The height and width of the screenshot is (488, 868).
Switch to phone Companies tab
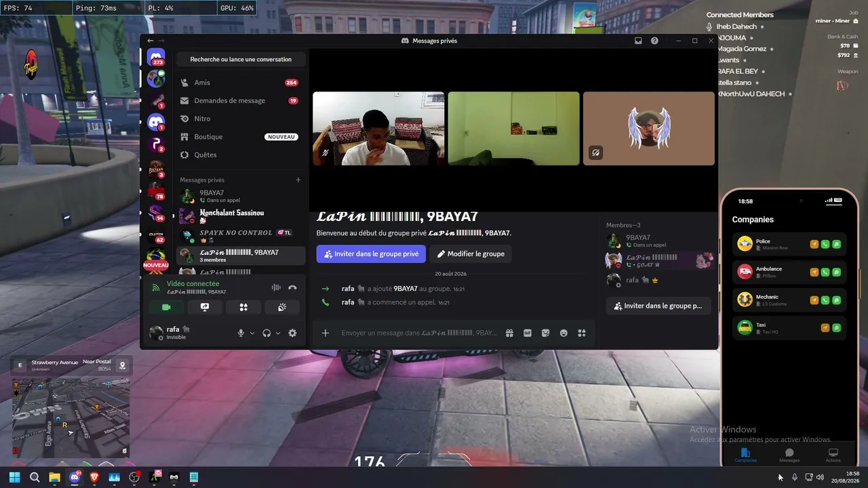(745, 455)
